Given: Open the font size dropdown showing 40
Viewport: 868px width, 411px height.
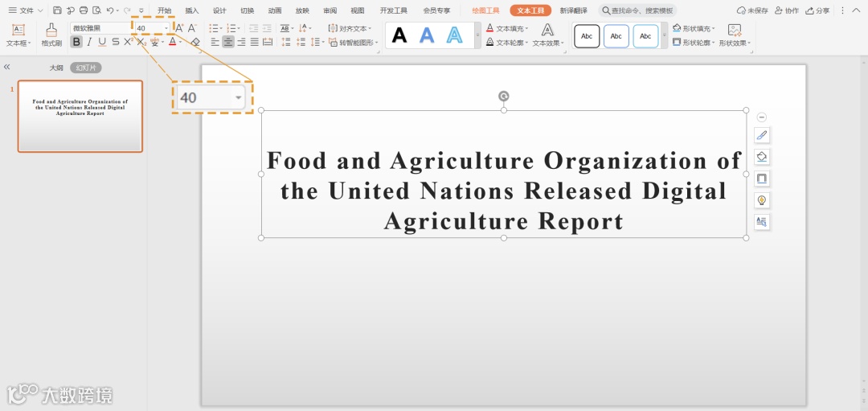Looking at the screenshot, I should (x=166, y=28).
